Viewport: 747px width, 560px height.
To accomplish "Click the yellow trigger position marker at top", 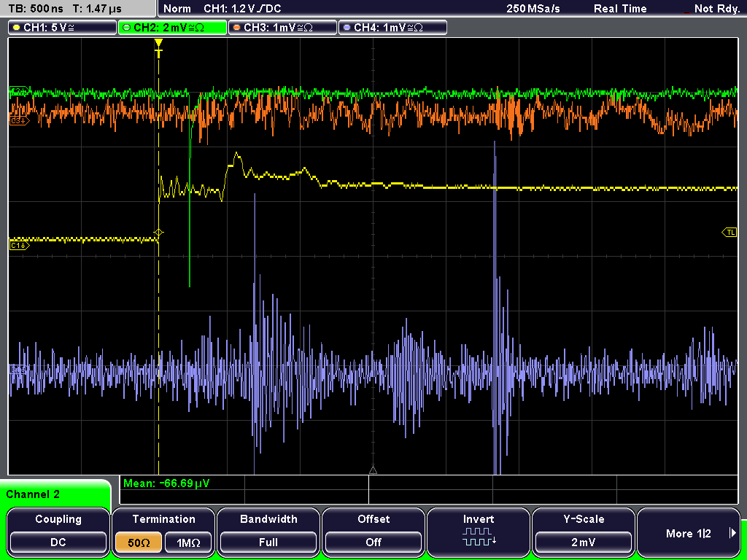I will (x=158, y=47).
